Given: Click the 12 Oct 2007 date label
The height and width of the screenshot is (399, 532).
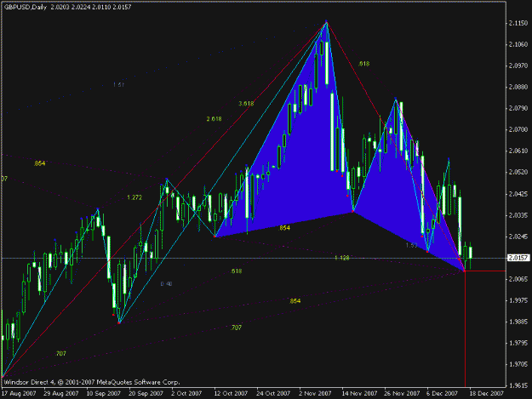Looking at the screenshot, I should click(x=231, y=393).
